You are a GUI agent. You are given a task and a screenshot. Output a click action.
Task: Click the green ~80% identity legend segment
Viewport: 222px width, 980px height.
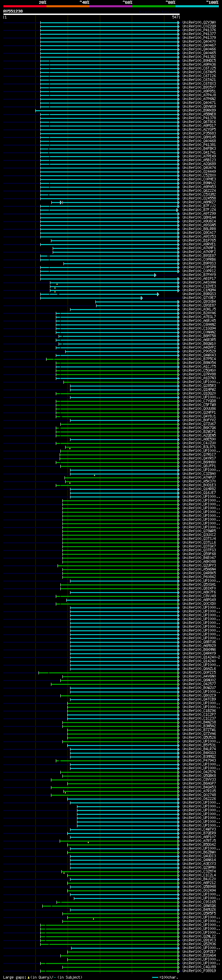coord(154,6)
